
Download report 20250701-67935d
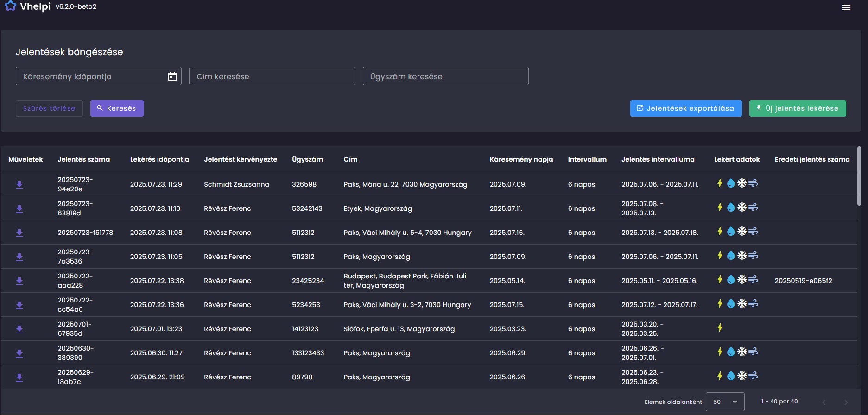click(19, 329)
